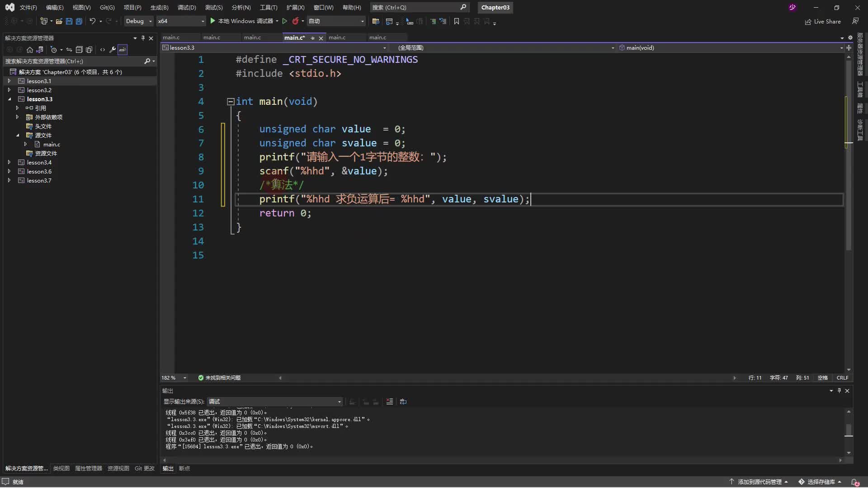Select main.c under the 源文件 folder
The height and width of the screenshot is (488, 868).
[52, 144]
